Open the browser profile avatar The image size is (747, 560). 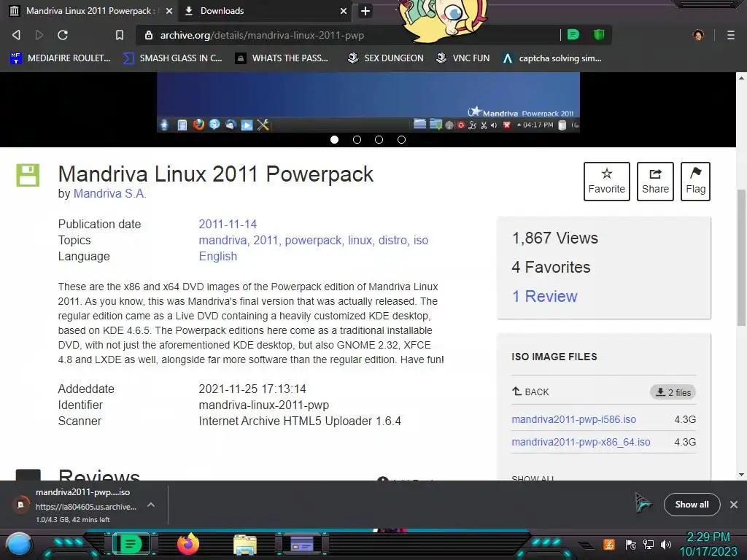(x=698, y=35)
